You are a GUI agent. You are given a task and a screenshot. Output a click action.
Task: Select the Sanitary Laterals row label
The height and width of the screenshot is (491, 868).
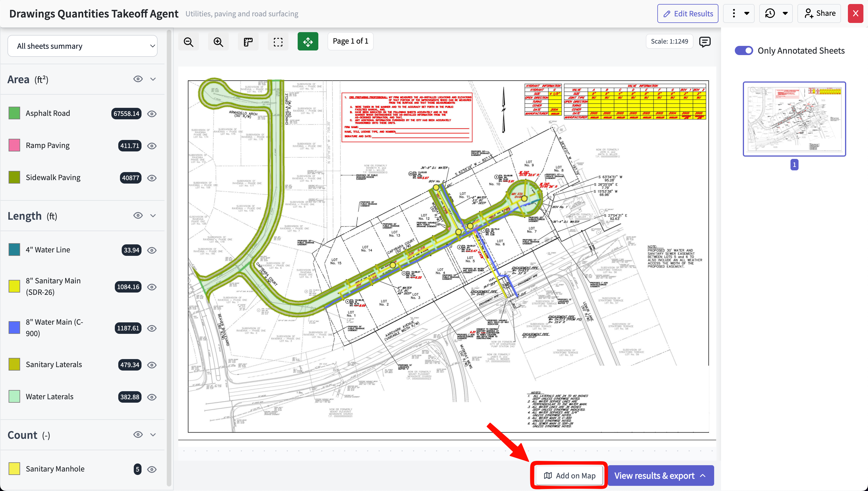point(54,365)
